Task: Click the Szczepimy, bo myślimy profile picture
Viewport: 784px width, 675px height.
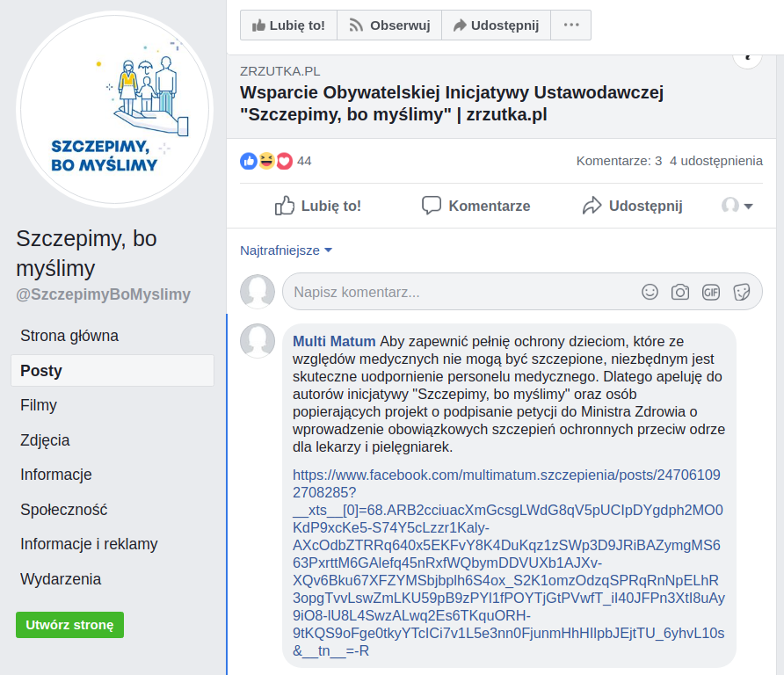Action: [115, 110]
